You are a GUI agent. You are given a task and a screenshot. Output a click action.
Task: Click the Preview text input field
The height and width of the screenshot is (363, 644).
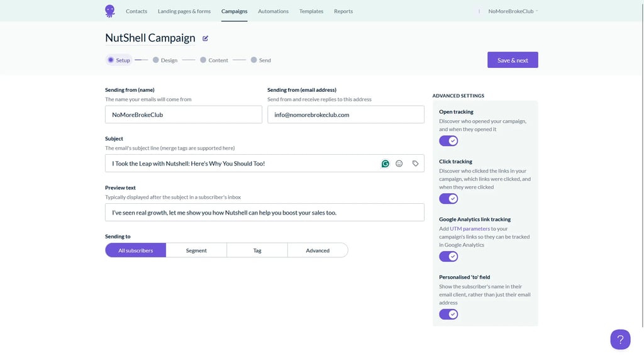coord(264,213)
